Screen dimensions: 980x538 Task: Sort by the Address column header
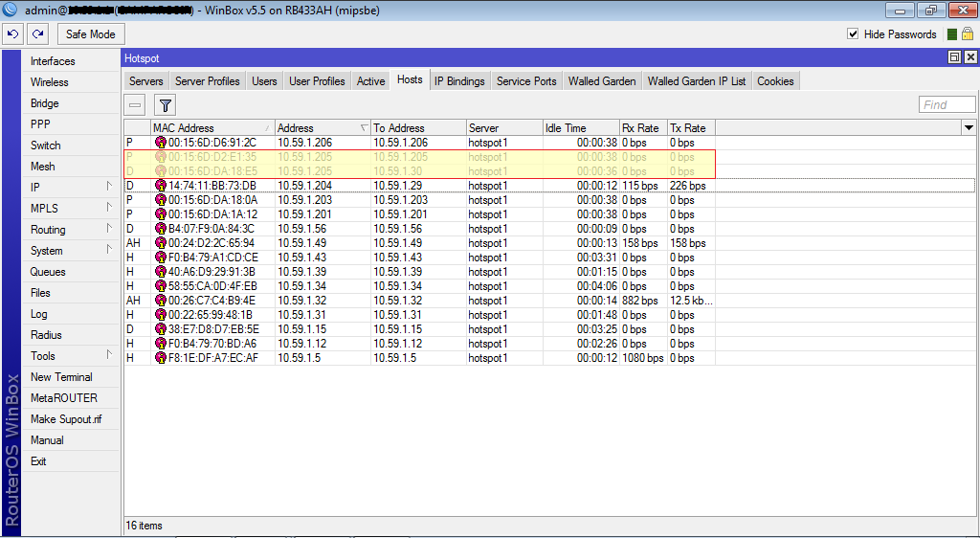[323, 128]
